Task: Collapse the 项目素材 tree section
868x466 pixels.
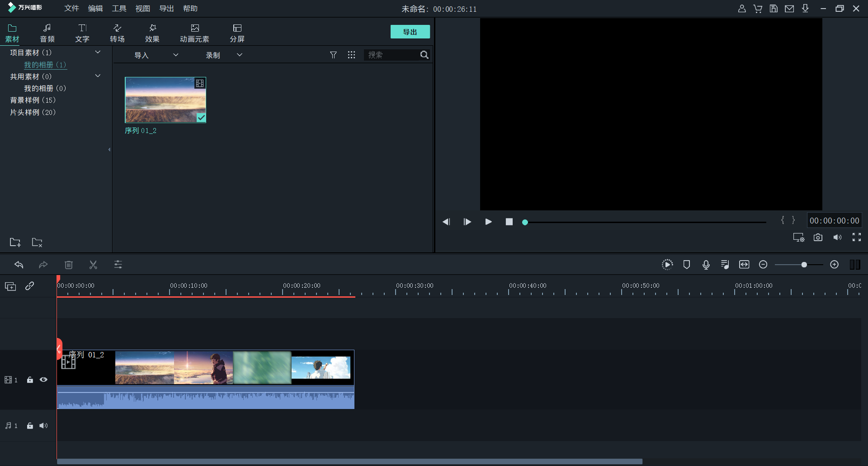Action: tap(98, 52)
